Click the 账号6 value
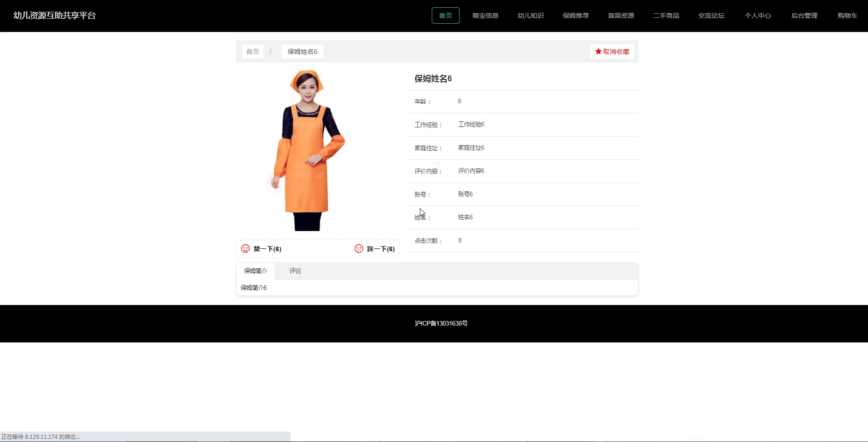 [465, 194]
